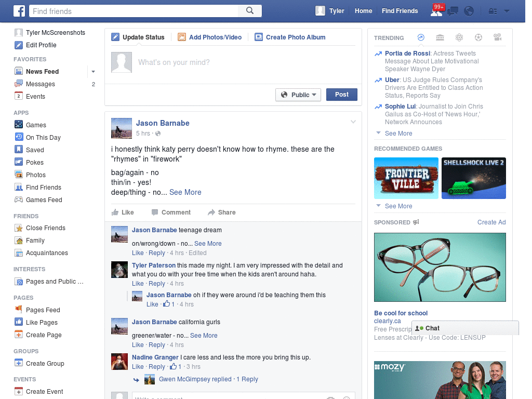Open the notifications globe icon
The image size is (532, 399).
[469, 11]
